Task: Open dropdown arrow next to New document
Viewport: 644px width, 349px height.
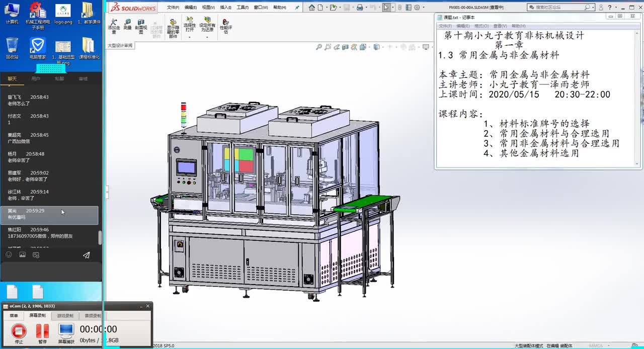Action: [327, 8]
